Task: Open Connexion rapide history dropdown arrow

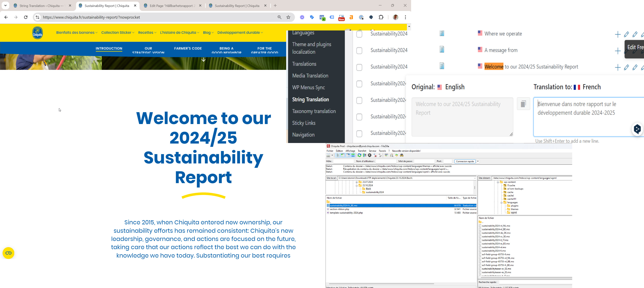Action: point(478,161)
